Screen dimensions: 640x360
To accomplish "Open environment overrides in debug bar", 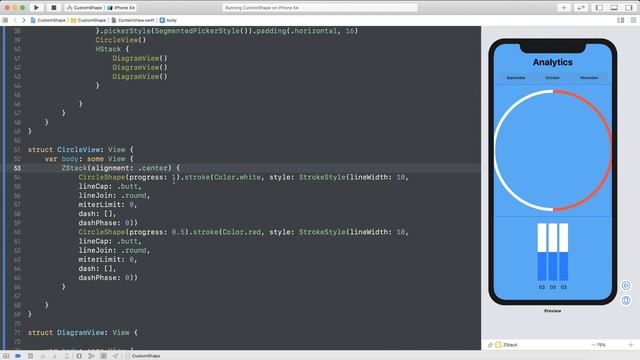I will tap(104, 356).
